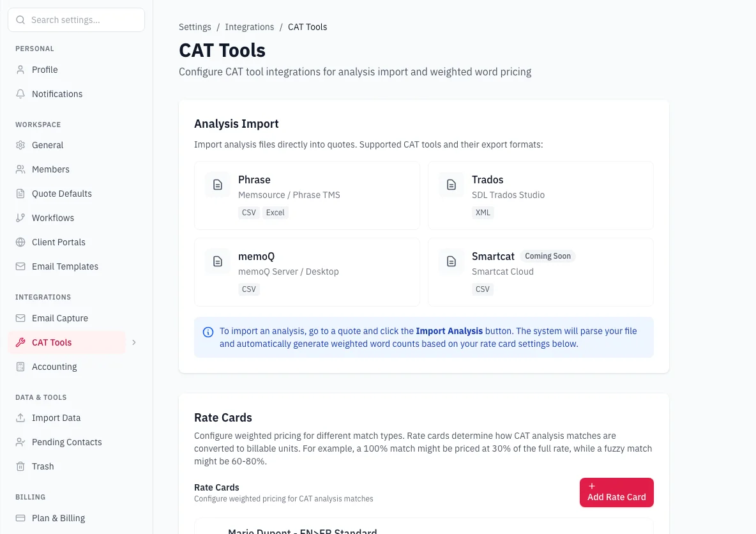Open the Settings breadcrumb link

click(x=195, y=27)
